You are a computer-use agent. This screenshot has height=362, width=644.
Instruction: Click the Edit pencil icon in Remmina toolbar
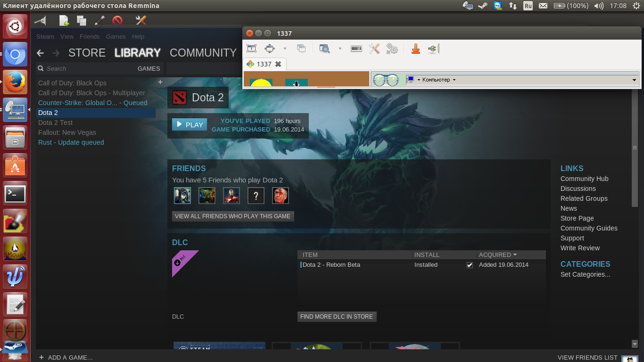(99, 20)
